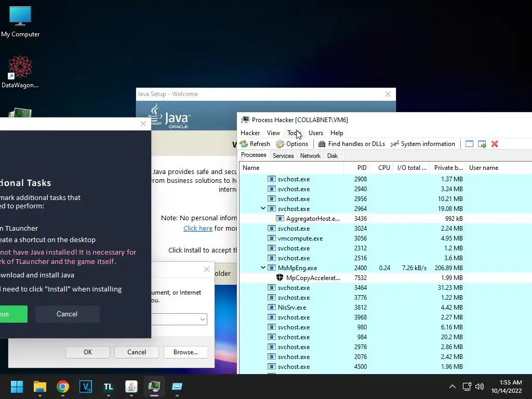Click the Browse... button
The image size is (532, 399).
(185, 352)
